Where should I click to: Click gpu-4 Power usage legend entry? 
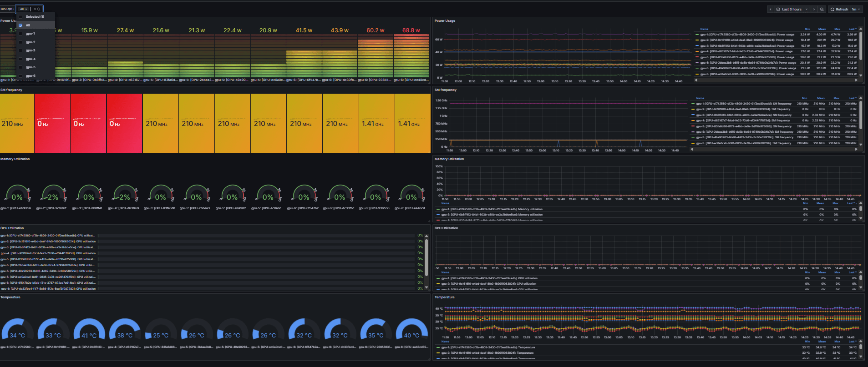pyautogui.click(x=746, y=51)
